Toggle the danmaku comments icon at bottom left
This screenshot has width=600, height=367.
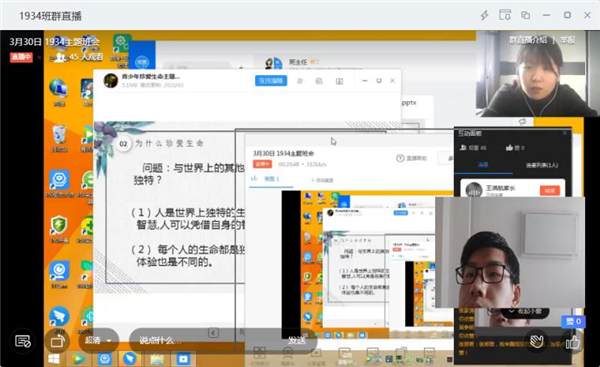[23, 341]
